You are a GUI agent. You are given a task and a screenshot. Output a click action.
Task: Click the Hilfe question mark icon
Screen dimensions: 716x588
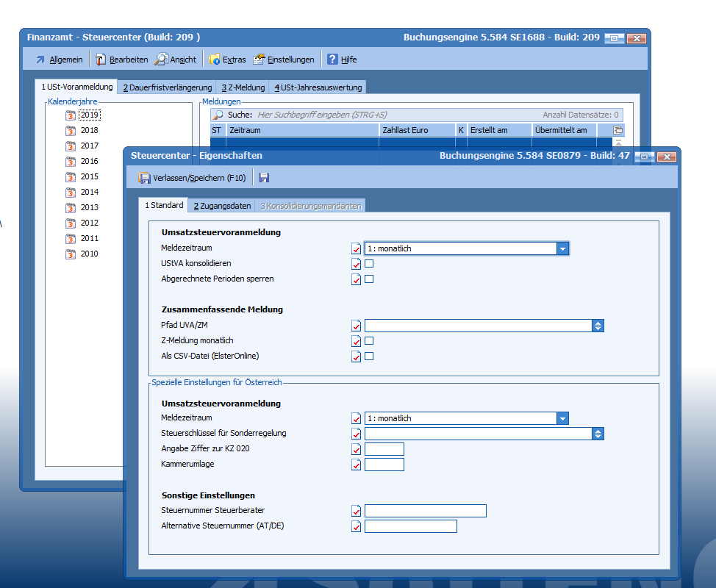click(333, 60)
